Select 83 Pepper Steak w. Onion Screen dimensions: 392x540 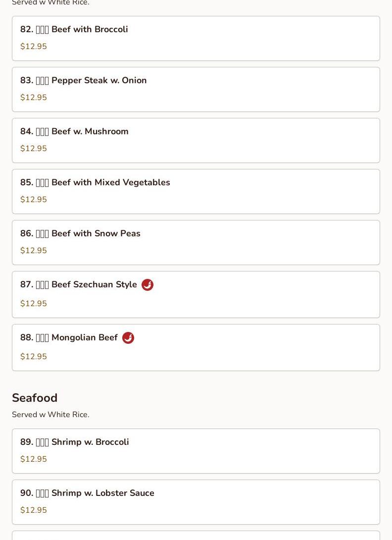(196, 89)
